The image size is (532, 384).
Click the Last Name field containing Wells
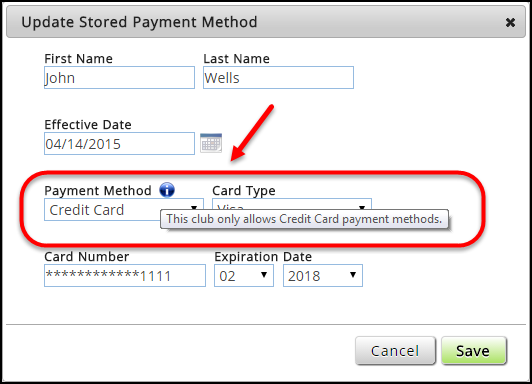278,78
